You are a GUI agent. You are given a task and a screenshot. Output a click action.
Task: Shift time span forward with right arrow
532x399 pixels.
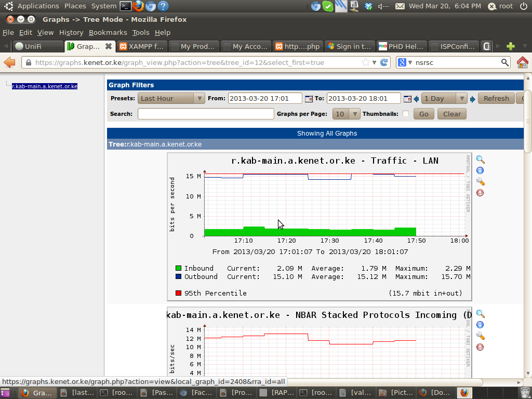(x=473, y=99)
